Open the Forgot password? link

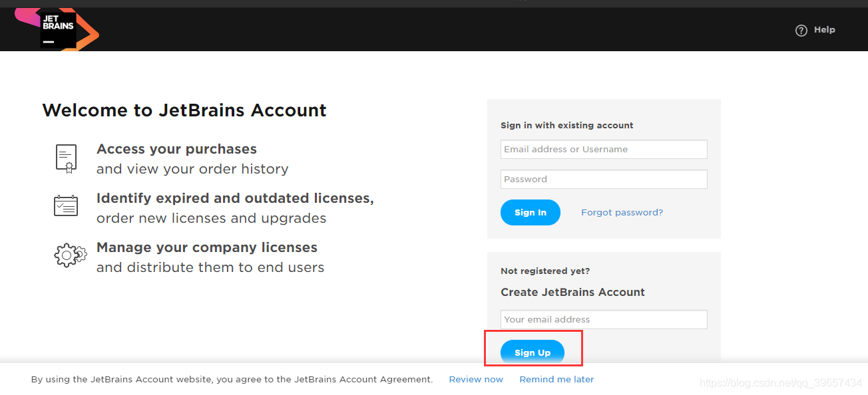pyautogui.click(x=622, y=213)
